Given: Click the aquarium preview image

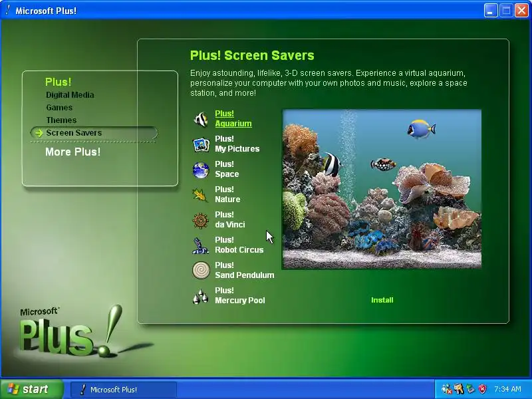Looking at the screenshot, I should tap(382, 189).
